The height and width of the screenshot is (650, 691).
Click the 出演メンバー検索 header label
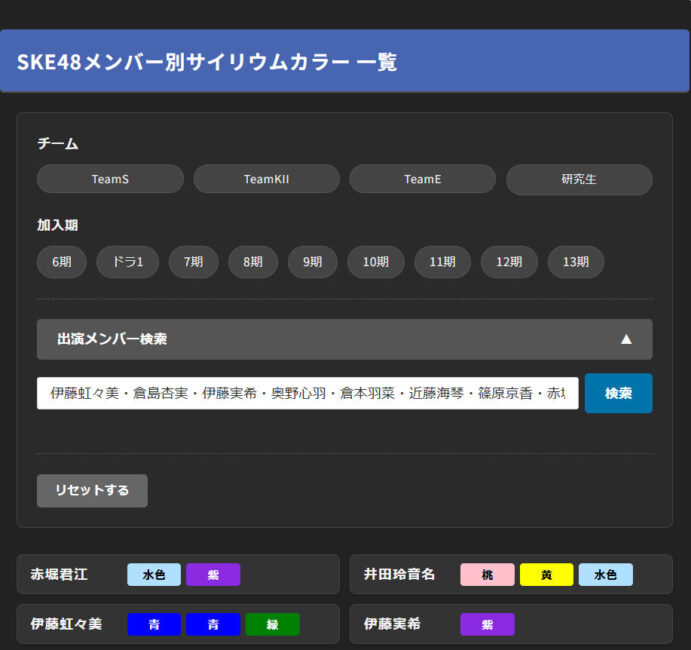(x=112, y=339)
